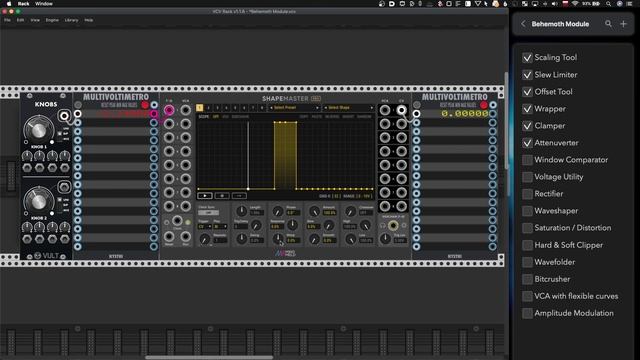Click Paste button on ShapeMaster display
Image resolution: width=640 pixels, height=360 pixels.
[317, 117]
